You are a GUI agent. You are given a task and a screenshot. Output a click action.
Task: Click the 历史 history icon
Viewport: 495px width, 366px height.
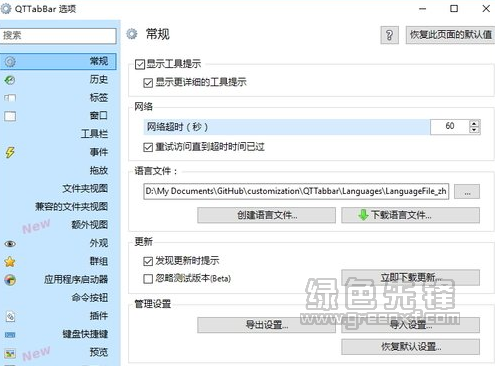coord(10,80)
